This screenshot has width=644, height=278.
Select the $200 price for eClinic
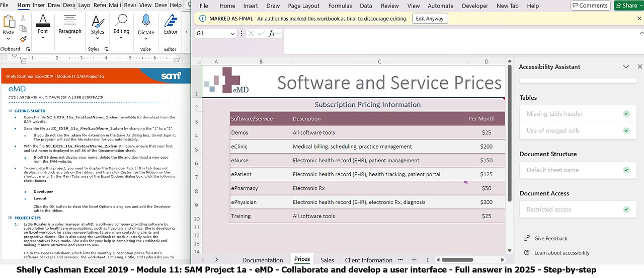click(487, 147)
